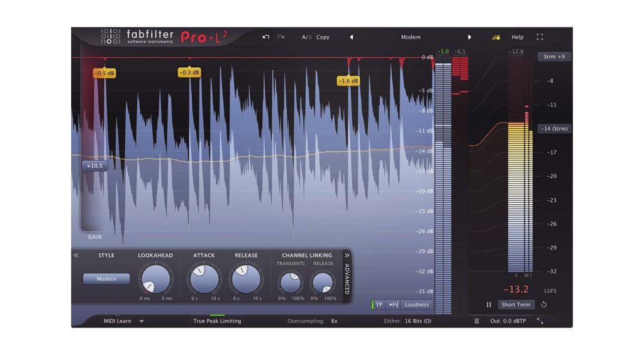644x355 pixels.
Task: Toggle A/B comparison state
Action: tap(306, 37)
